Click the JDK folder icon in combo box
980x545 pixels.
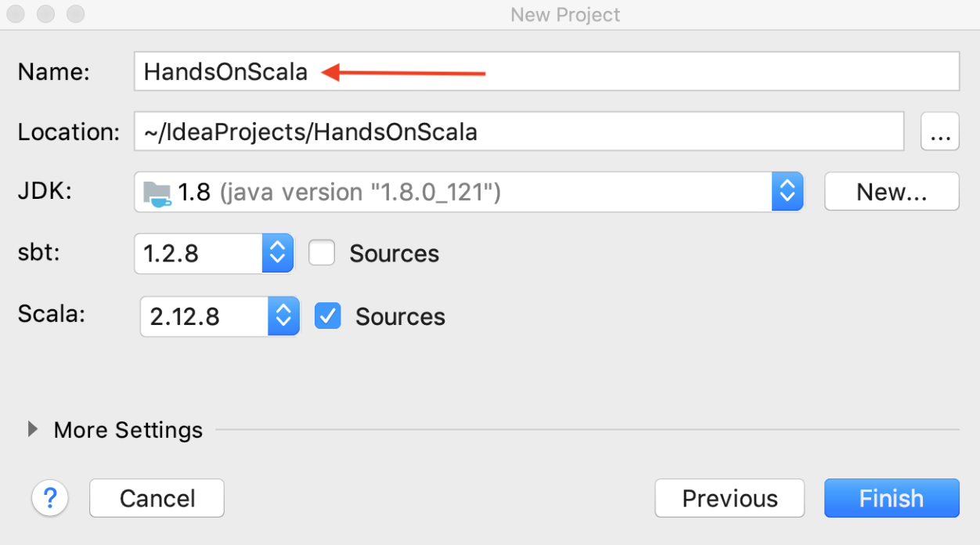pyautogui.click(x=157, y=192)
